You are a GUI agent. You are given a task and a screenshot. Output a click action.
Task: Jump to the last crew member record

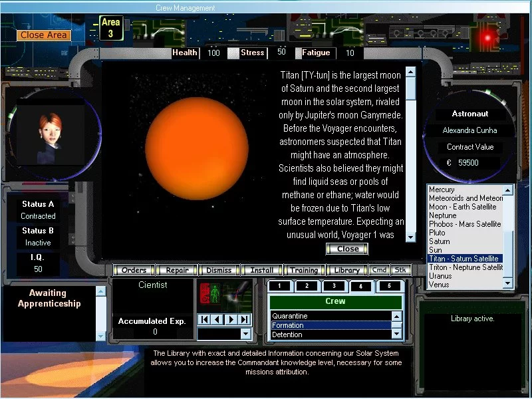point(244,319)
